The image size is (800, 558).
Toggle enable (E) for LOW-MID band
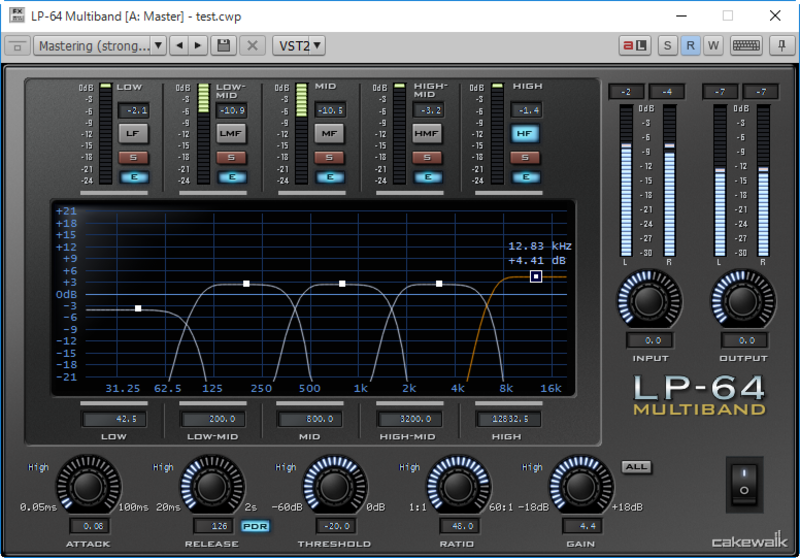coord(232,177)
